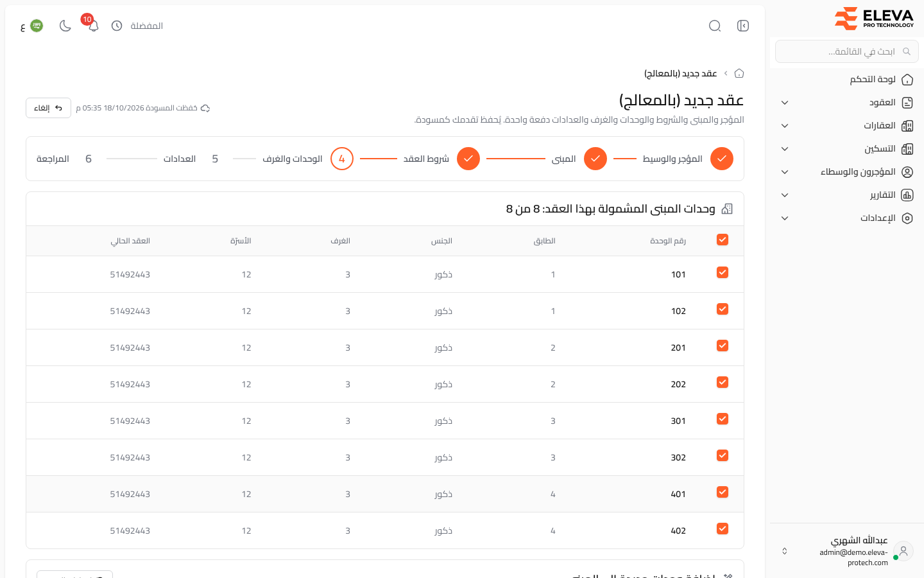
Task: Open the لوحة التحكم sidebar link
Action: click(873, 80)
